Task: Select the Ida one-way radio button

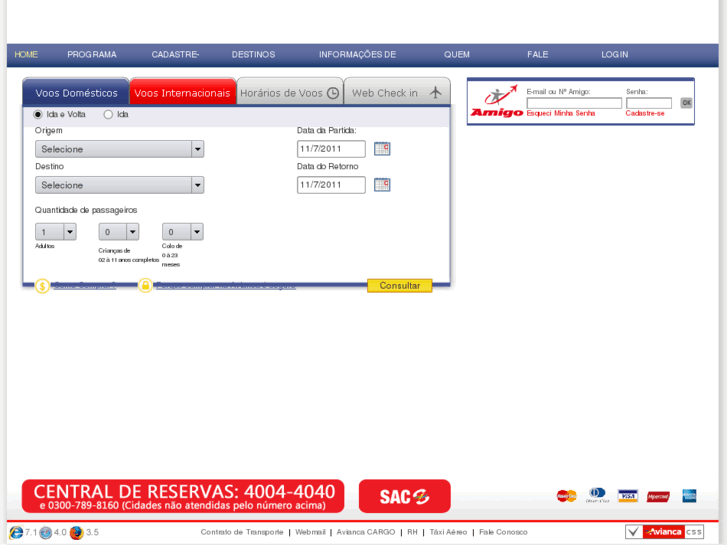Action: 108,114
